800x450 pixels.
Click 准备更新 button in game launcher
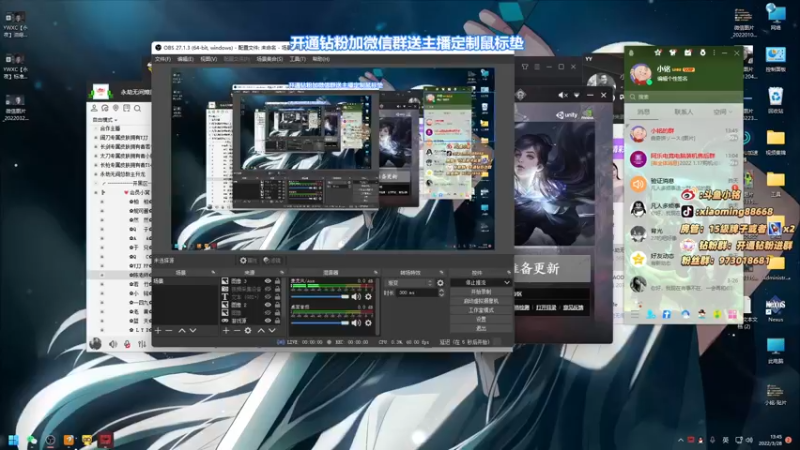[x=552, y=268]
